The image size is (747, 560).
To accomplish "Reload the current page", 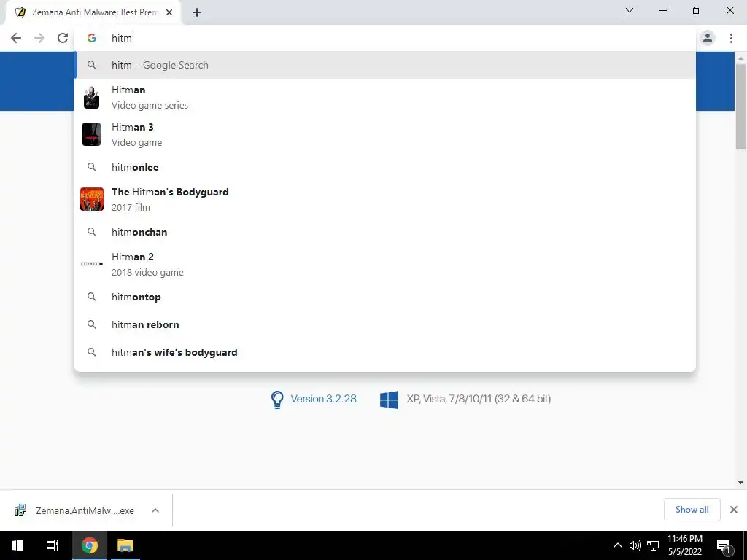I will (63, 38).
